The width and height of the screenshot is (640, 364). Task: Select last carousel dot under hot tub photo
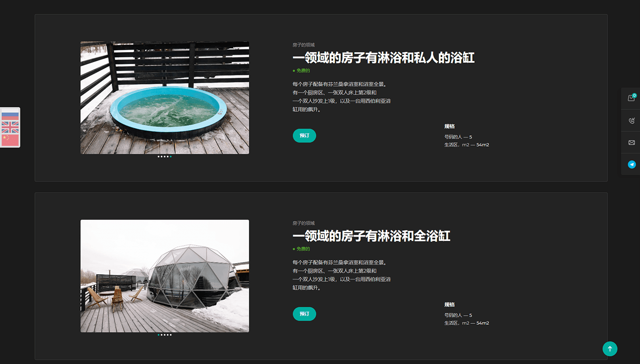(x=171, y=157)
